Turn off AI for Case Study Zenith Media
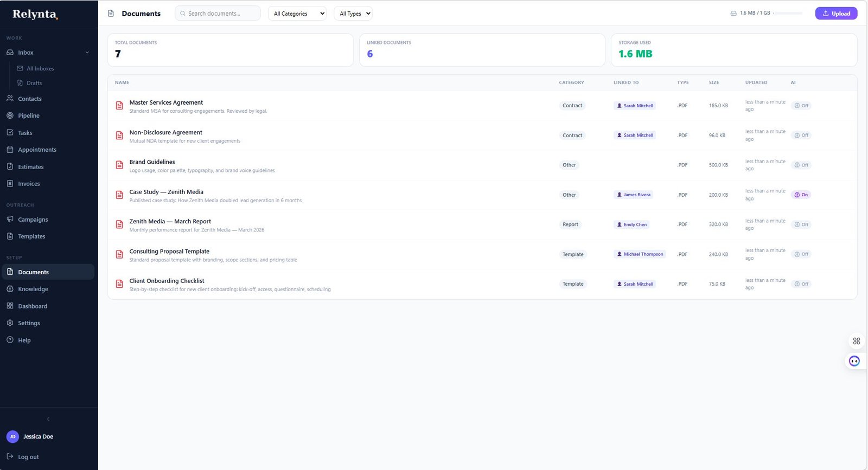 801,195
